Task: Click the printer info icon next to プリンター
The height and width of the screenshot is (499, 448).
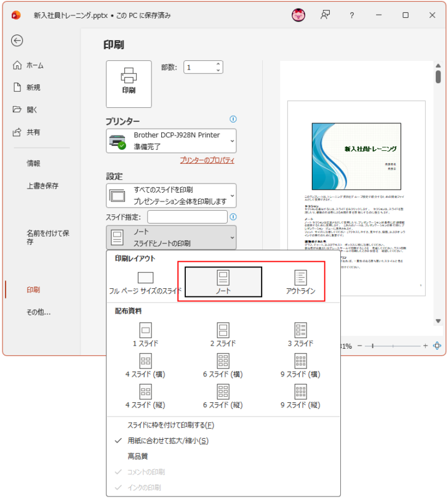Action: coord(233,119)
